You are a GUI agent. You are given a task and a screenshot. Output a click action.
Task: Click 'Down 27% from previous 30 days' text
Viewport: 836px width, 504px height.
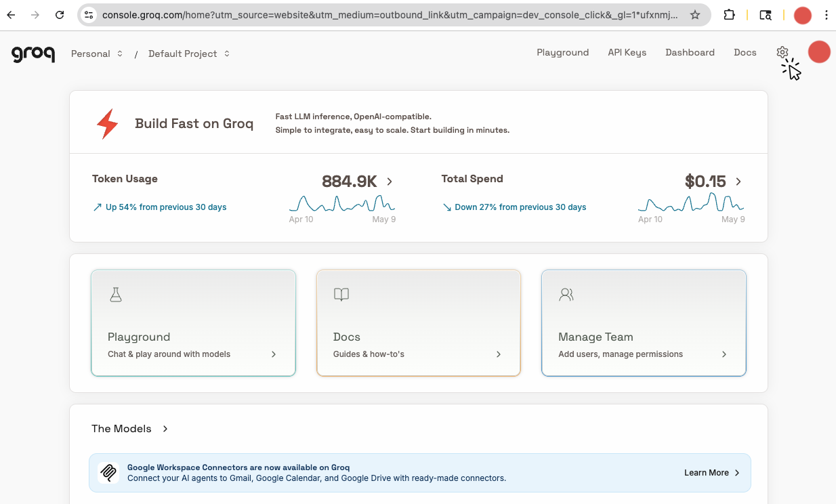tap(520, 207)
